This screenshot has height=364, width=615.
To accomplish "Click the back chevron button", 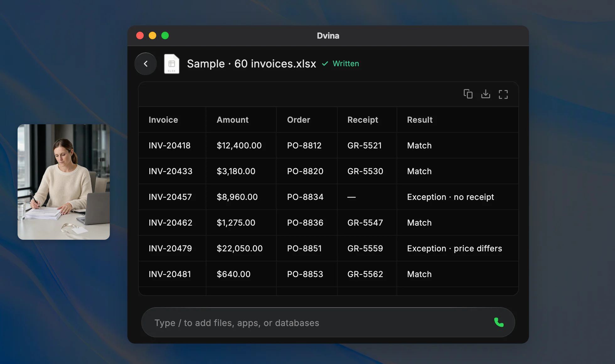I will [146, 64].
